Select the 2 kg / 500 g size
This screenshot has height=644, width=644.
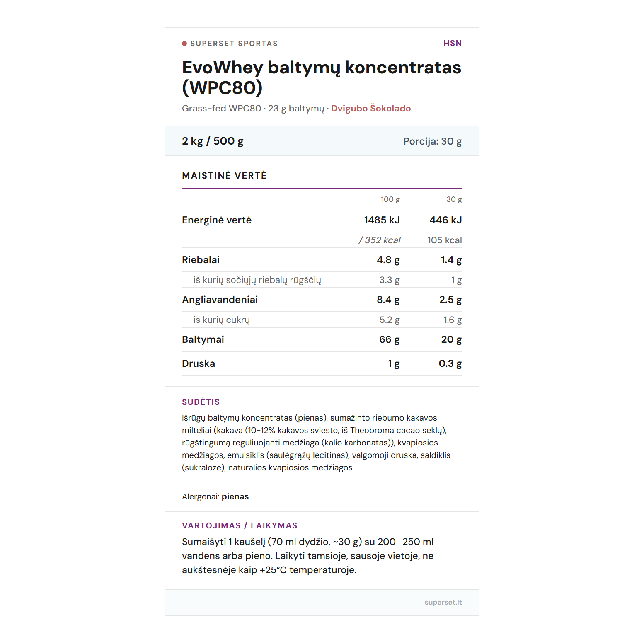(x=213, y=141)
